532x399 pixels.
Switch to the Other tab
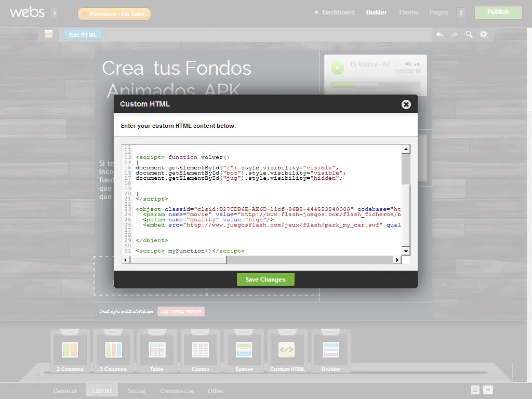(x=216, y=391)
